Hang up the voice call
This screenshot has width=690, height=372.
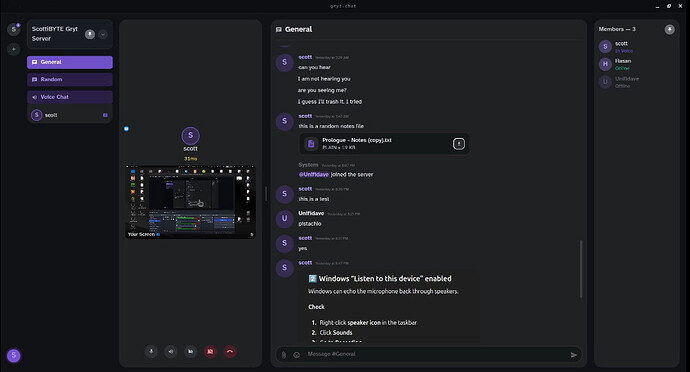click(x=230, y=351)
